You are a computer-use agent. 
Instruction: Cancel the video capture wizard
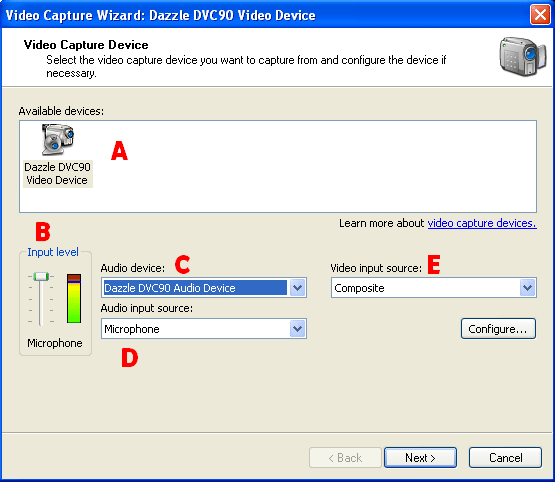coord(505,458)
